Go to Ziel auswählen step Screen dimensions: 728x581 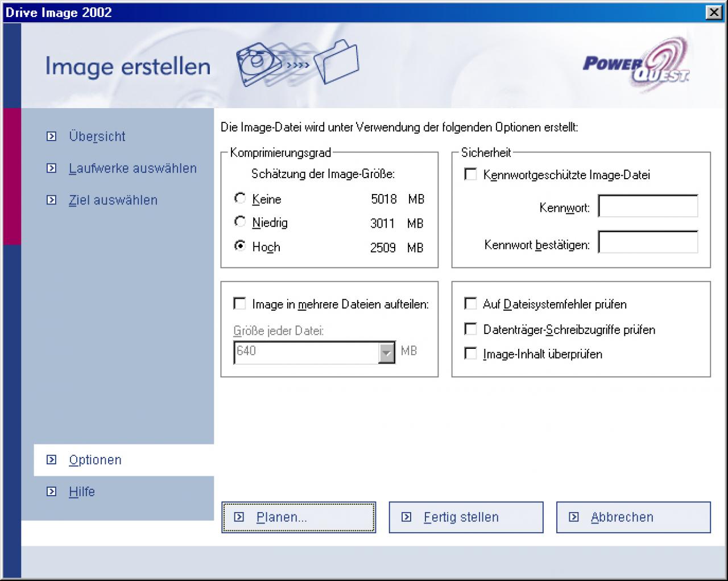click(113, 200)
